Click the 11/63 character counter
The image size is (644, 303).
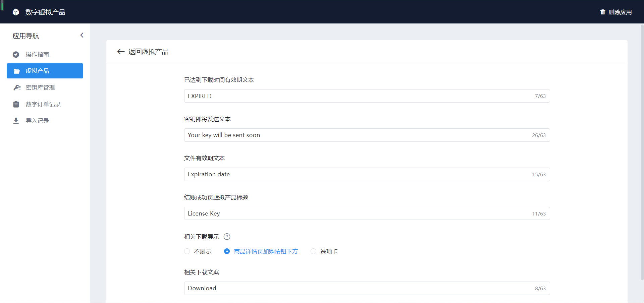[539, 214]
